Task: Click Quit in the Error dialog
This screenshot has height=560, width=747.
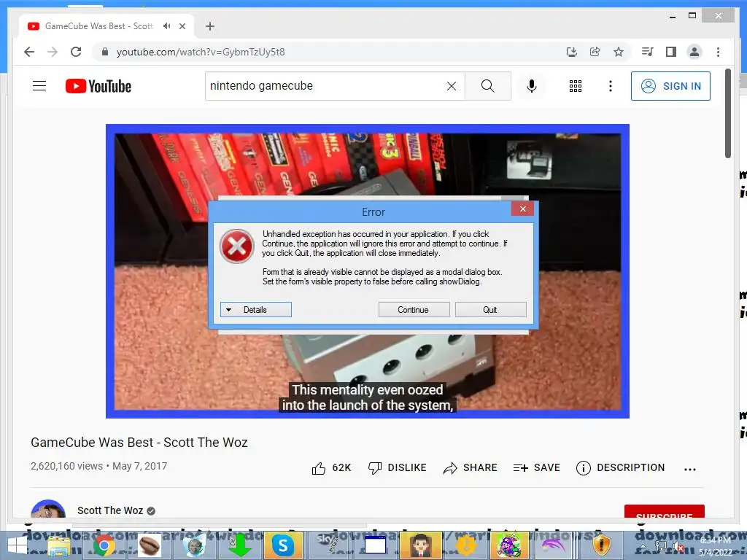Action: 491,309
